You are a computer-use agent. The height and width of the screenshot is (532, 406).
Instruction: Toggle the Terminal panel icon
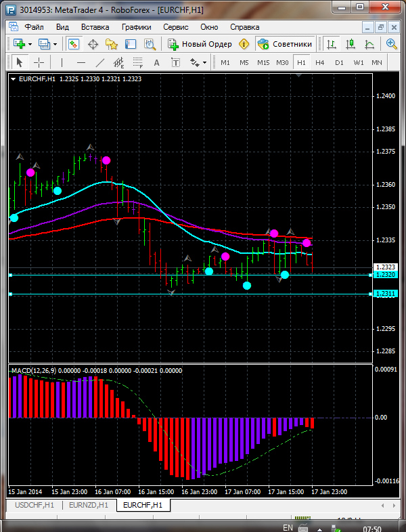(130, 44)
